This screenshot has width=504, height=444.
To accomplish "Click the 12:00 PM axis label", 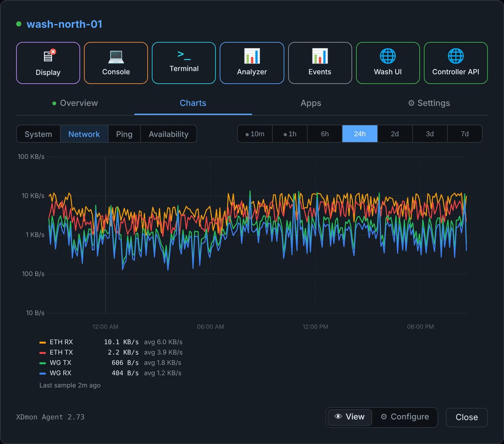I will coord(315,326).
